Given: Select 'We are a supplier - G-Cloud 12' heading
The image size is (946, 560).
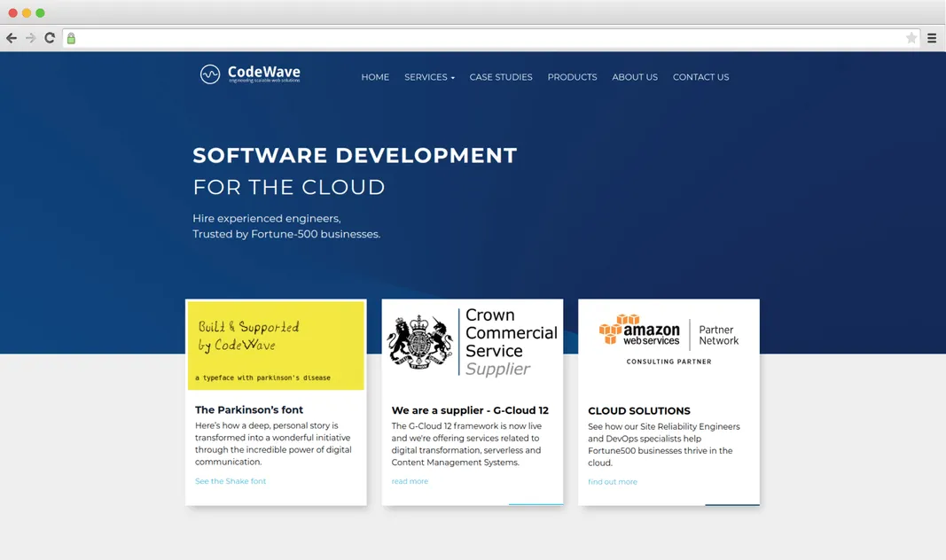Looking at the screenshot, I should point(470,410).
